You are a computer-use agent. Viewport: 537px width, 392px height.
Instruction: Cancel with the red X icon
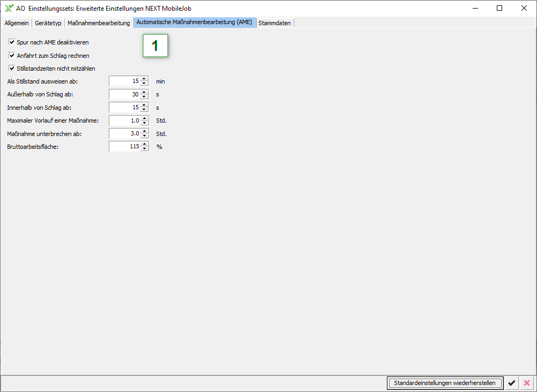(526, 383)
